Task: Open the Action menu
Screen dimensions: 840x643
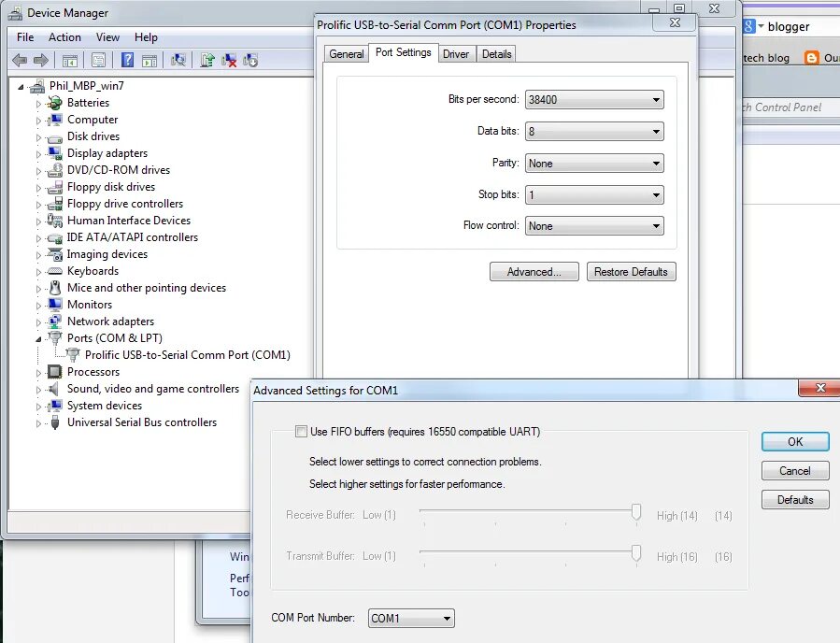Action: 64,37
